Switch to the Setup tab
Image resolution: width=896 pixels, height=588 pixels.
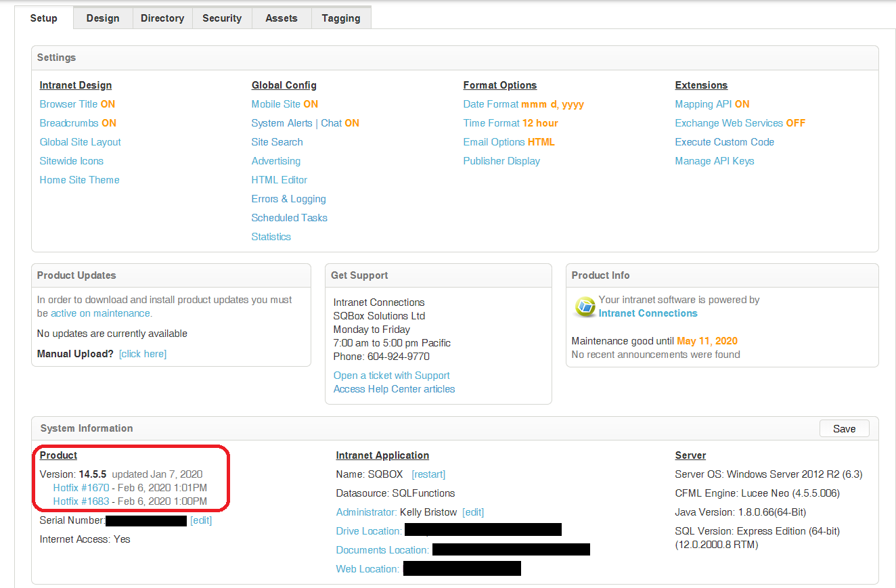(x=43, y=18)
